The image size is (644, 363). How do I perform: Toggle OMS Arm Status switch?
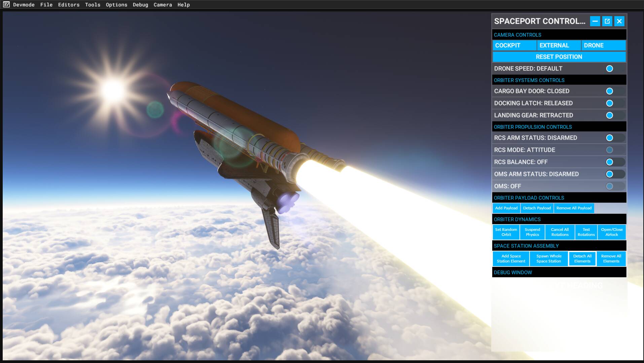[615, 174]
